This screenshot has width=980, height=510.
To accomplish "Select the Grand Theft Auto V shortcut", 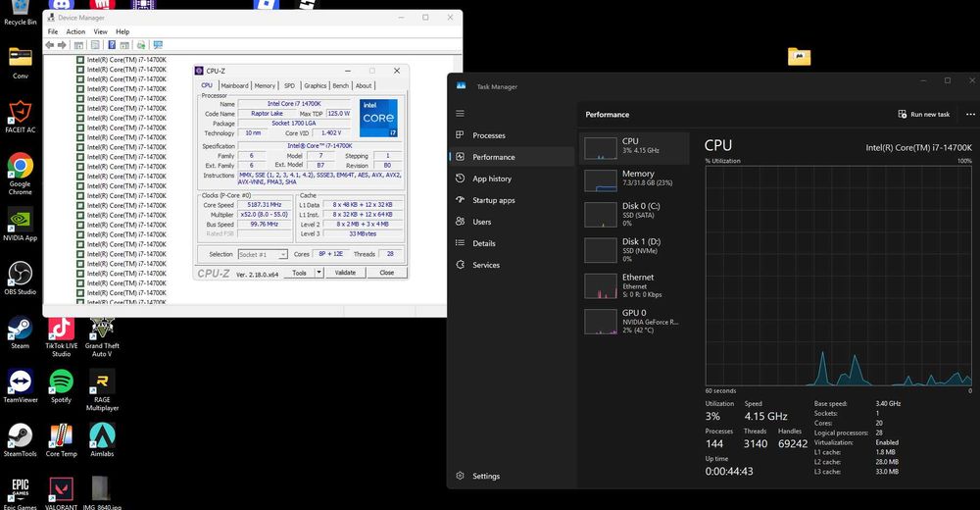I will pyautogui.click(x=102, y=336).
